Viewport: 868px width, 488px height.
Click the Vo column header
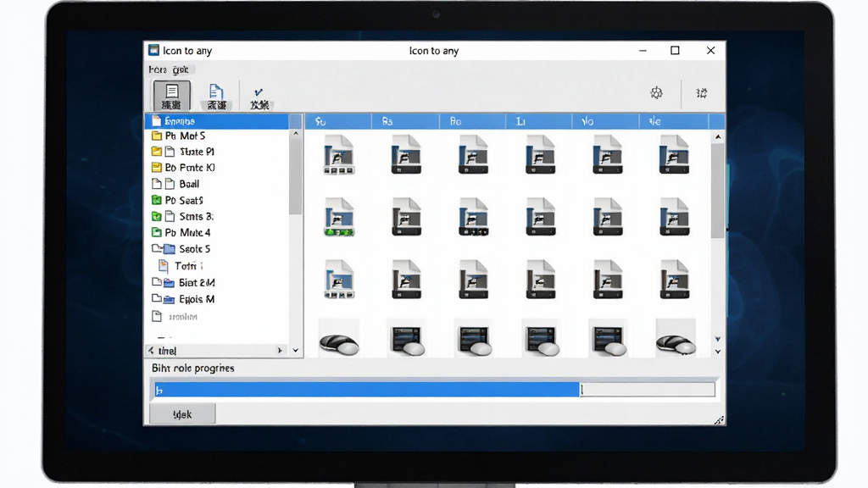tap(605, 121)
